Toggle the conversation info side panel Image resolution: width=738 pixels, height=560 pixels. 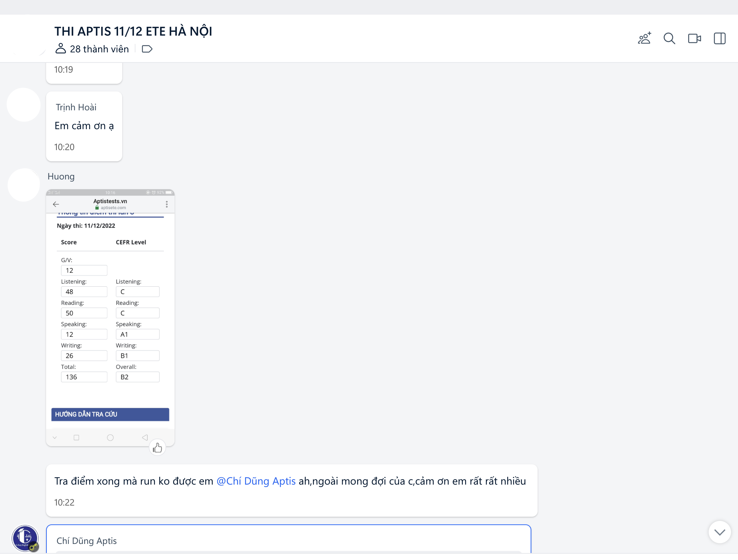click(x=719, y=38)
